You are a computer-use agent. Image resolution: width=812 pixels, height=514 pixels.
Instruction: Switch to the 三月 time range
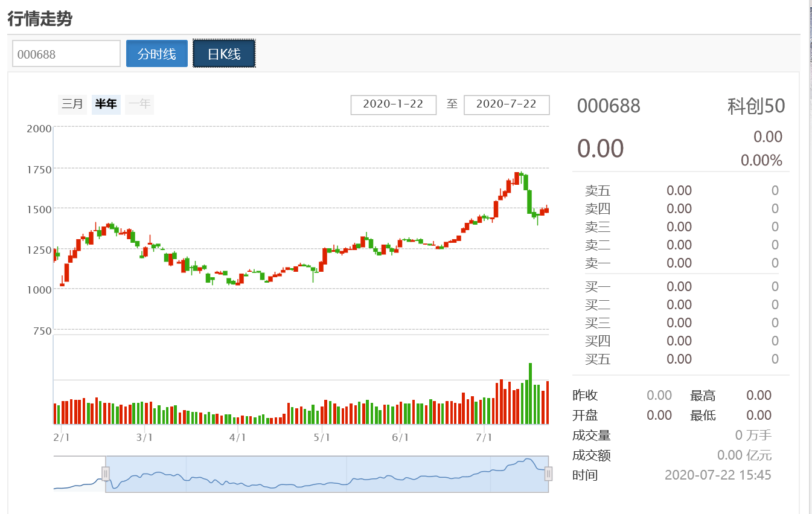tap(72, 103)
